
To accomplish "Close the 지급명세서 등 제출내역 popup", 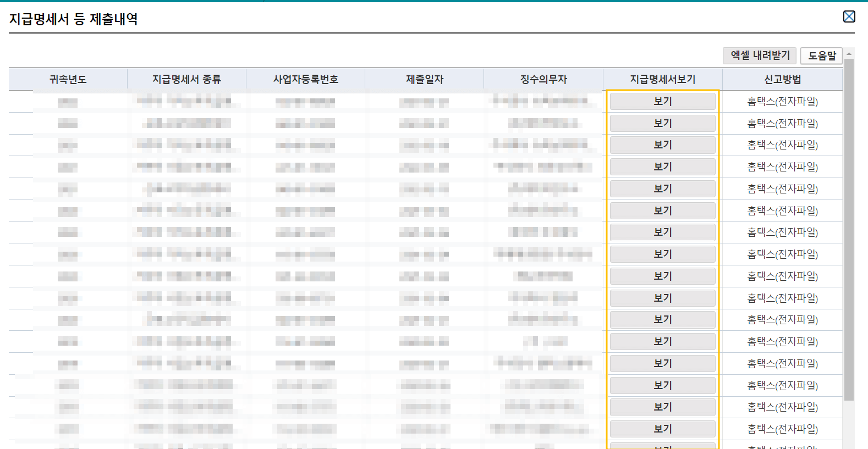I will click(x=849, y=16).
